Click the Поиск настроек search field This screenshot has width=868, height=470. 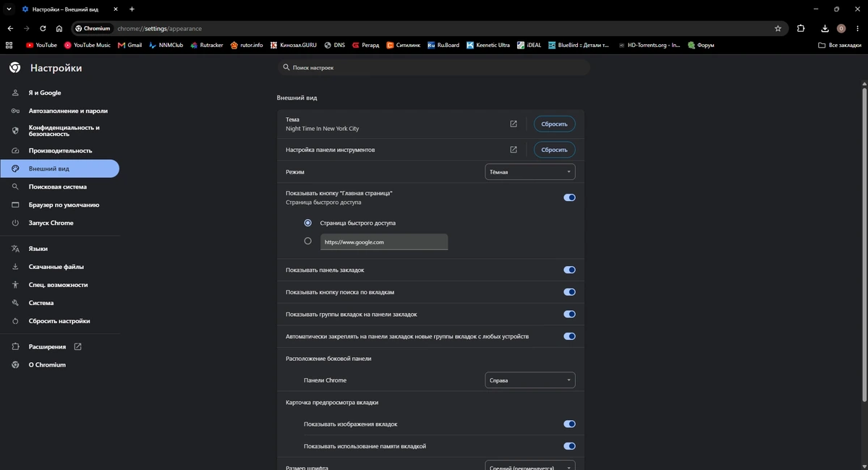click(x=434, y=67)
